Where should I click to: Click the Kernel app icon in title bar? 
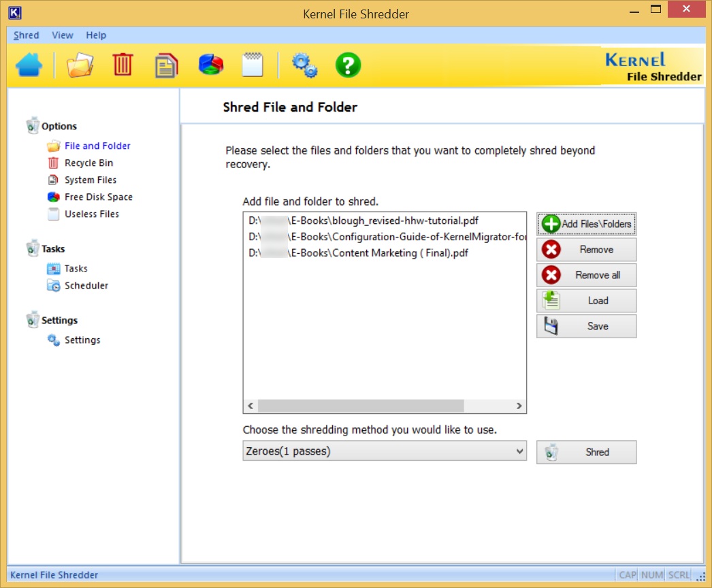click(14, 13)
